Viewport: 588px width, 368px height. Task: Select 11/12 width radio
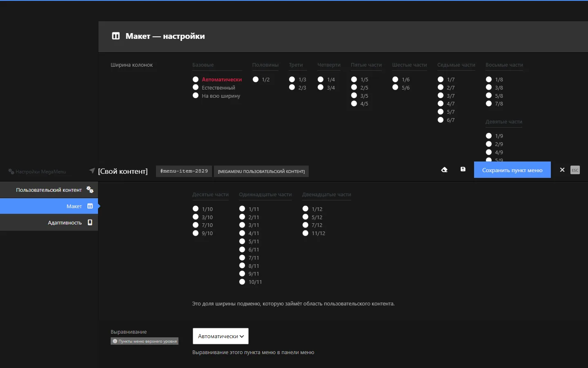[x=305, y=233]
